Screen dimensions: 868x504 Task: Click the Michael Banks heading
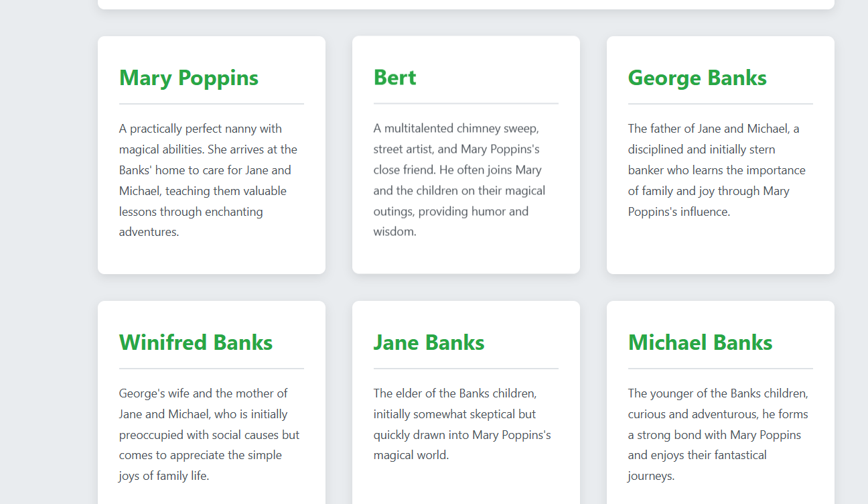[x=700, y=342]
